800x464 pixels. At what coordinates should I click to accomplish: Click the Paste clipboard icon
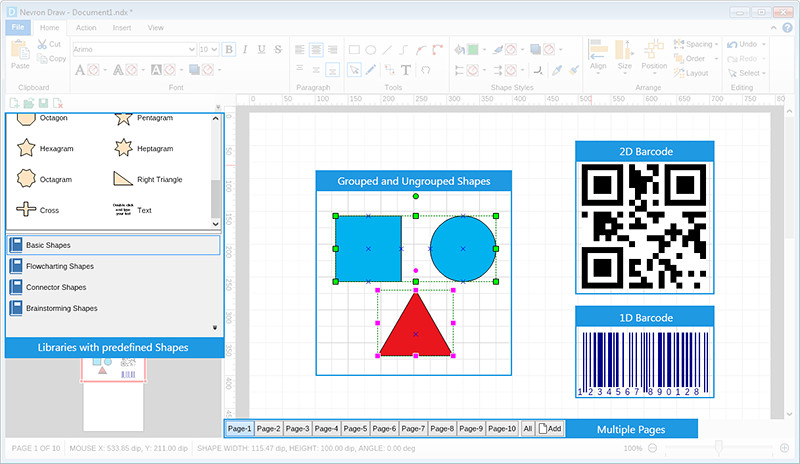tap(19, 52)
